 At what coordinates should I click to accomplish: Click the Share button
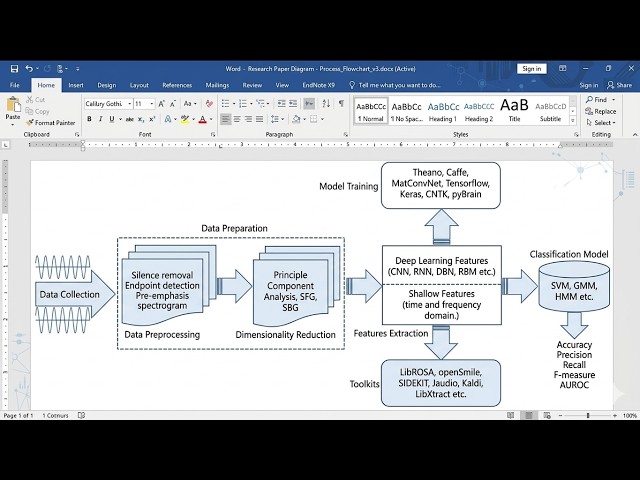(x=620, y=85)
